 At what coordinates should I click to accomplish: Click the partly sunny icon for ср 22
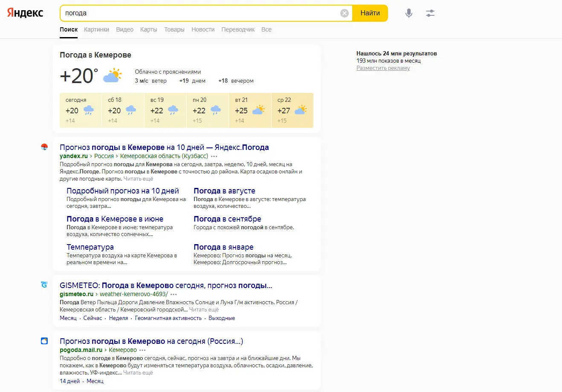coord(301,110)
